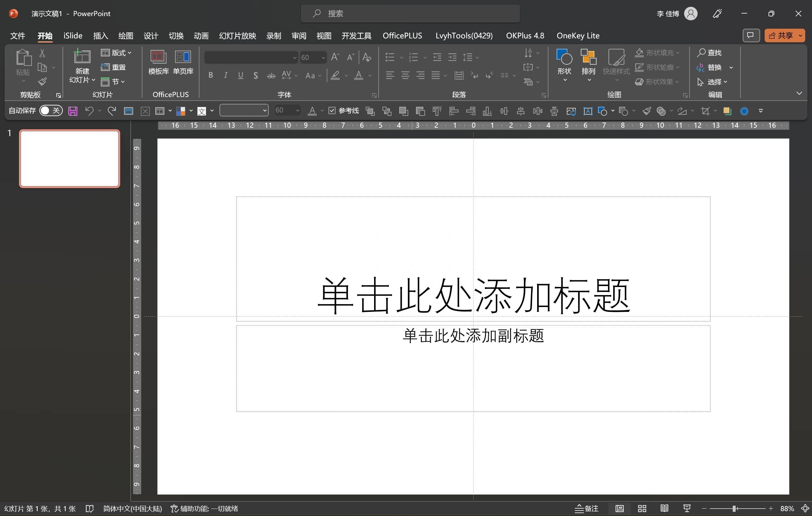Click the account name 李 佳博
Screen dimensions: 812x516
coord(668,14)
